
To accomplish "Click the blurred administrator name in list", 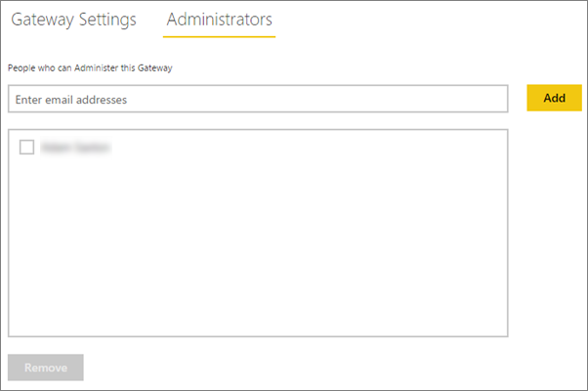I will tap(76, 147).
